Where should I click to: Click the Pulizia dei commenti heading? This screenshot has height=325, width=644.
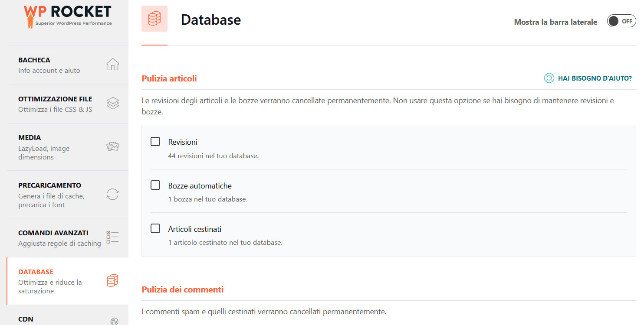[x=182, y=289]
